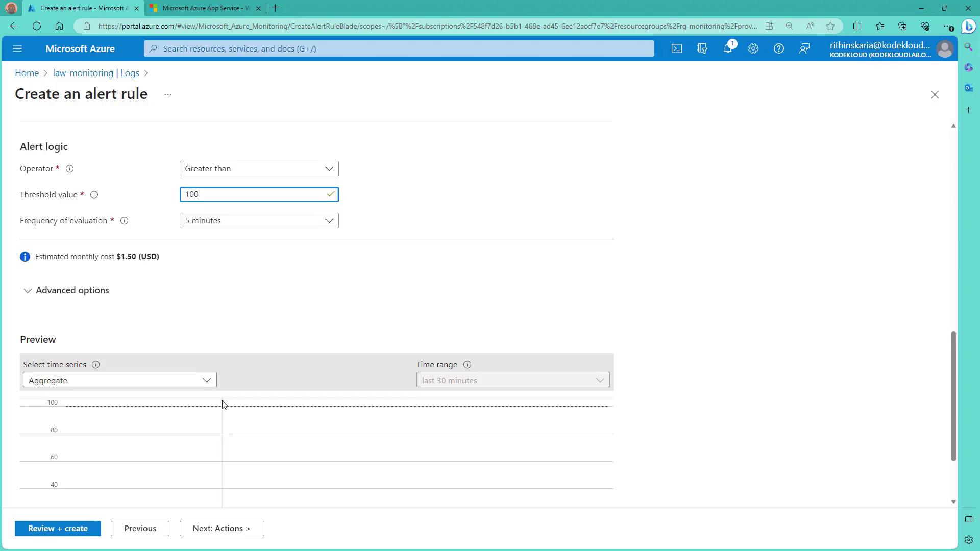
Task: Open the Frequency of evaluation dropdown
Action: 259,220
